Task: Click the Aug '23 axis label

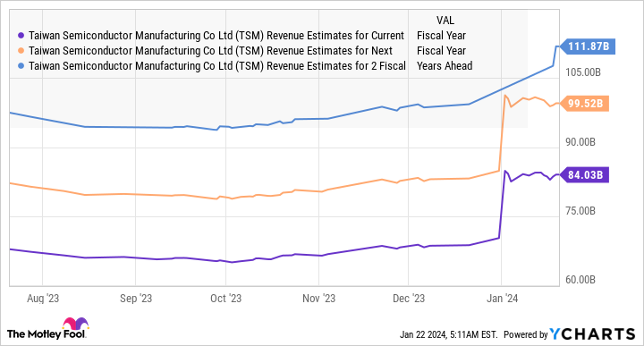Action: pos(43,299)
